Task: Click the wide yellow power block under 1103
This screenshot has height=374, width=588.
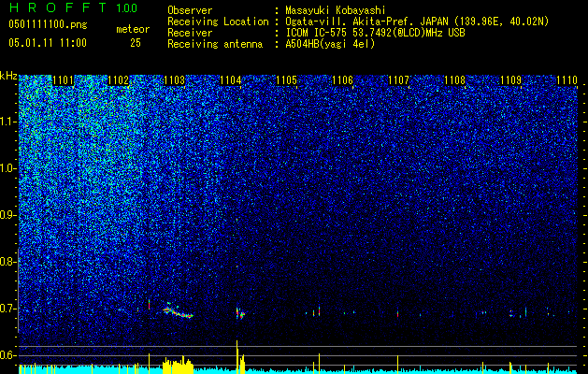Action: [x=179, y=365]
